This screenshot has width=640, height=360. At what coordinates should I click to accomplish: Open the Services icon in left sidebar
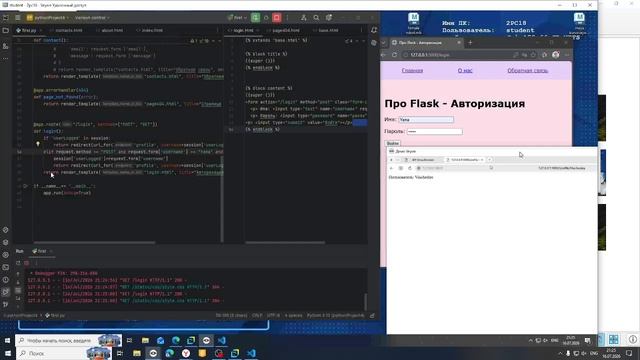pos(5,255)
